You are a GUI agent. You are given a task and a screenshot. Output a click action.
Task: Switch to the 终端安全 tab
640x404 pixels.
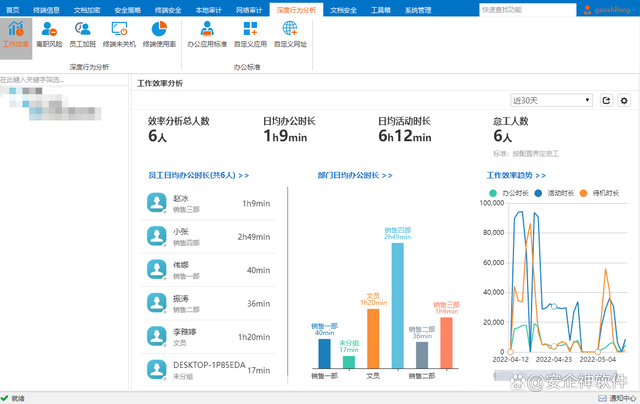tap(168, 10)
